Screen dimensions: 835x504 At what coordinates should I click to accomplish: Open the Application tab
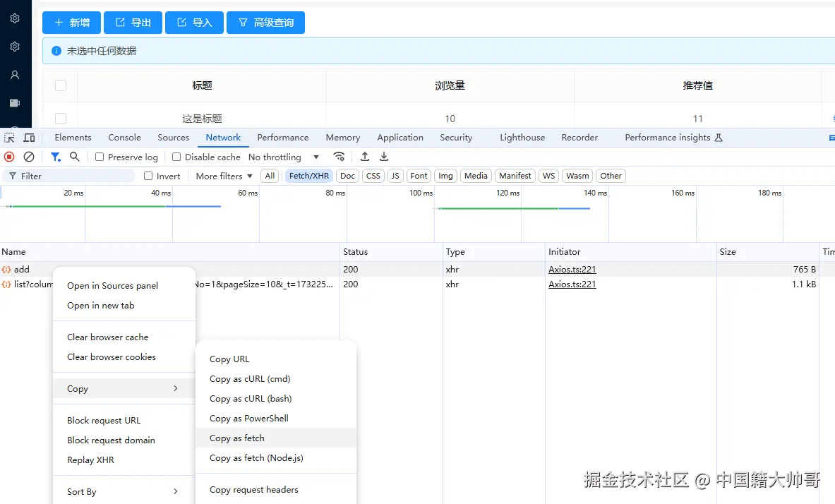pos(400,138)
